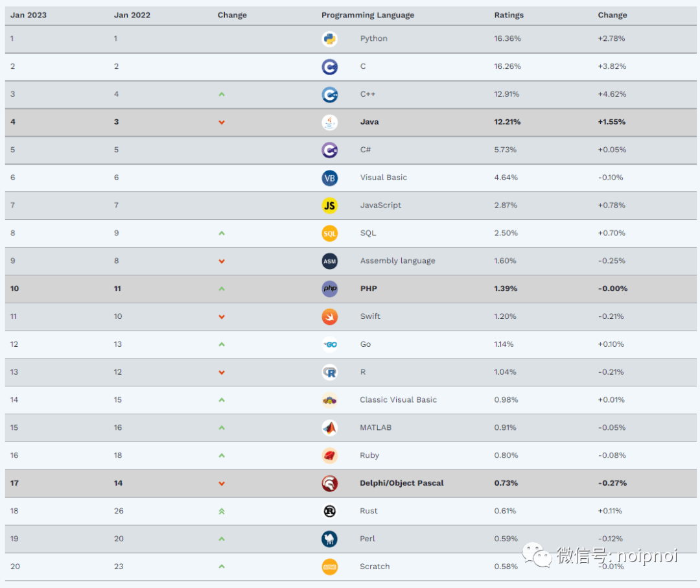This screenshot has width=700, height=588.
Task: Click the MATLAB logo icon
Action: pos(330,428)
